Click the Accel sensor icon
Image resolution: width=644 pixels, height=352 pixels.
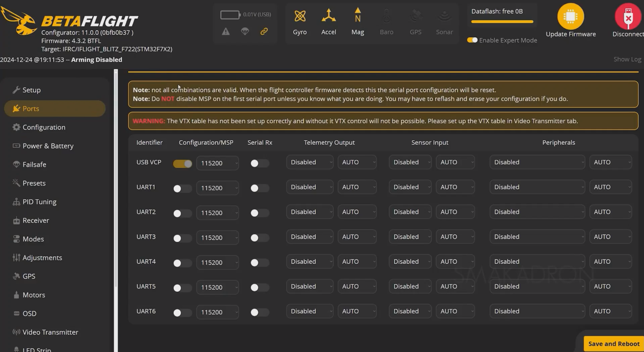(x=328, y=17)
